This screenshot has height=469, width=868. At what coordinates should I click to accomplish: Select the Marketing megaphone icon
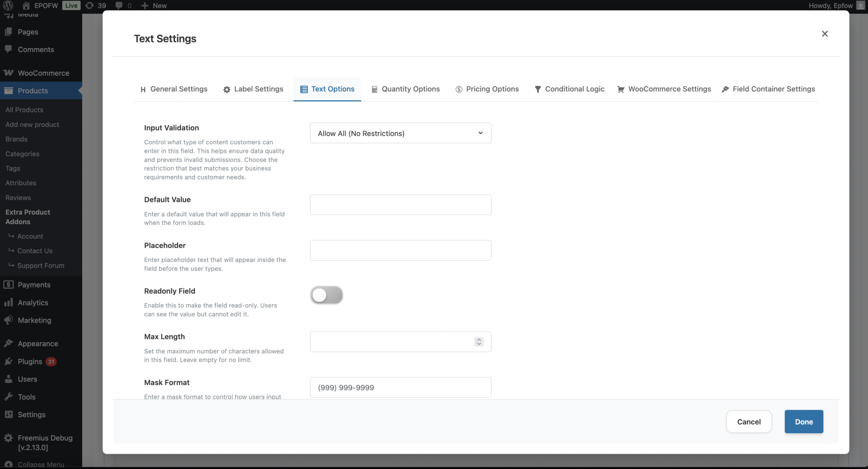pyautogui.click(x=8, y=320)
